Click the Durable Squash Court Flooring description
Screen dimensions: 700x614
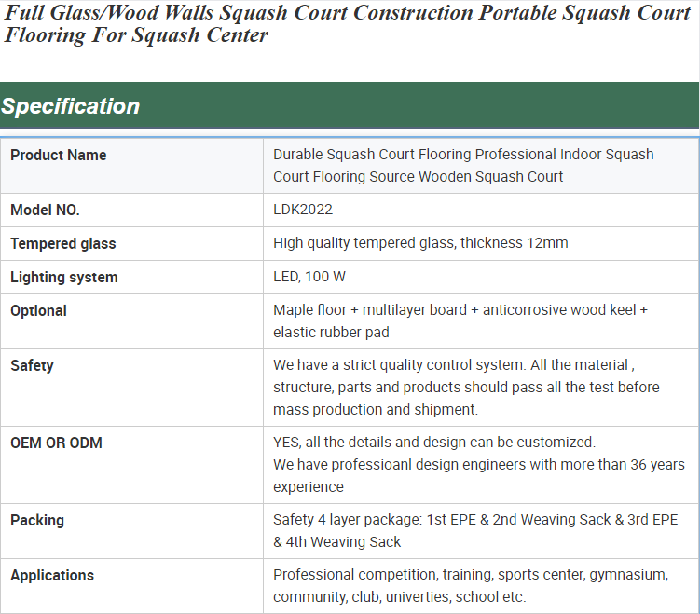pyautogui.click(x=463, y=165)
